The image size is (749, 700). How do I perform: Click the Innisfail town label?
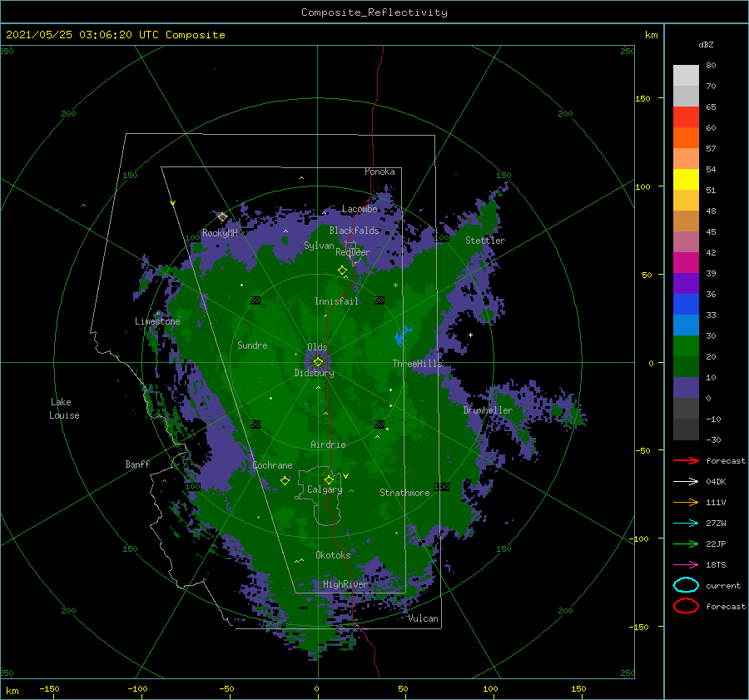tap(336, 301)
